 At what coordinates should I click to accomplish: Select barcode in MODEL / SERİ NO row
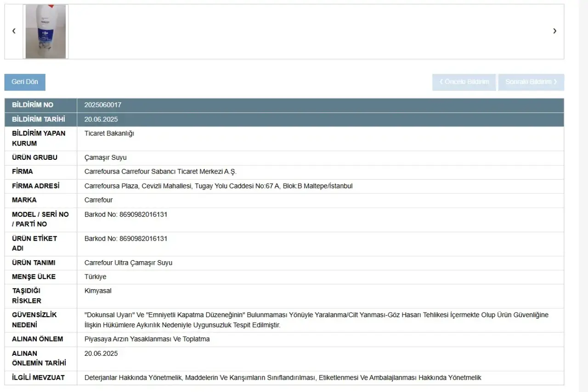pos(126,214)
